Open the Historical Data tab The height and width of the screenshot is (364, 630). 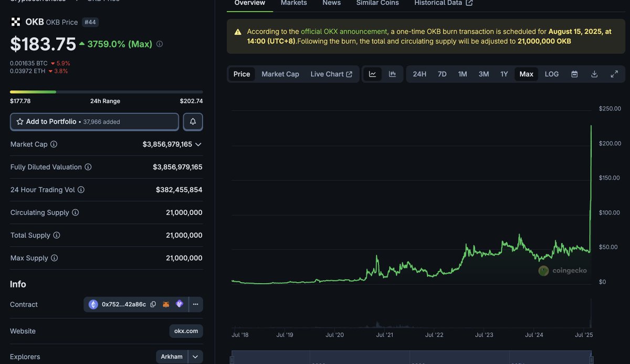click(x=444, y=3)
